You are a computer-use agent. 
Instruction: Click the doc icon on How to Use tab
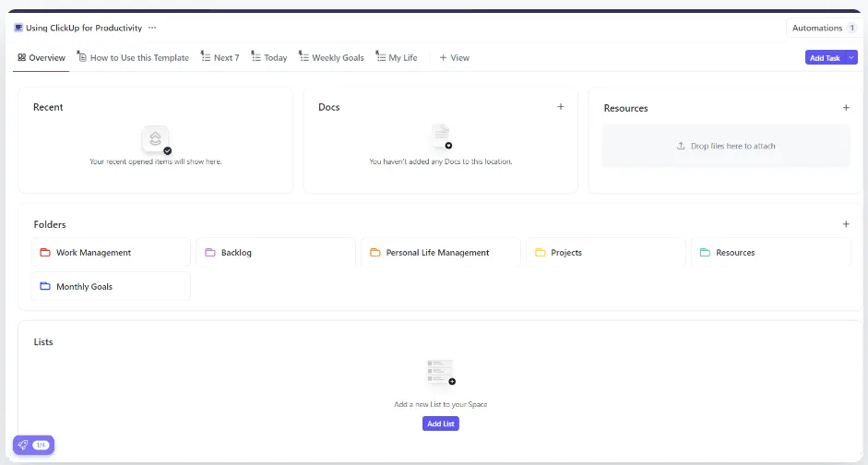82,56
